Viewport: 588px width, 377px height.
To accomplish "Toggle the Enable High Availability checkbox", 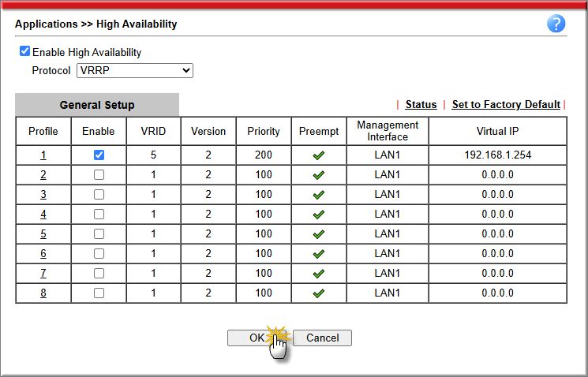I will 24,52.
